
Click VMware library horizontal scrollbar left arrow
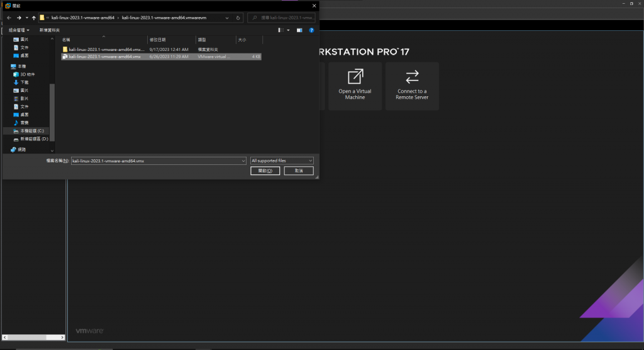click(x=5, y=337)
